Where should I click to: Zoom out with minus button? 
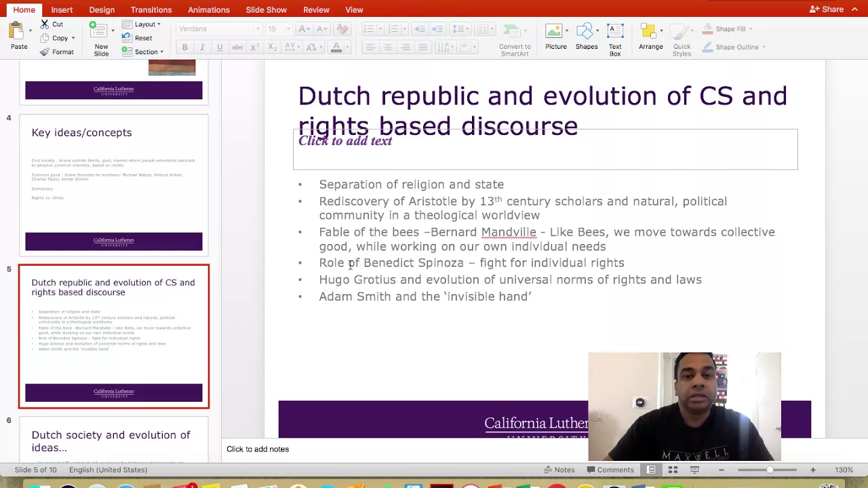pyautogui.click(x=722, y=470)
